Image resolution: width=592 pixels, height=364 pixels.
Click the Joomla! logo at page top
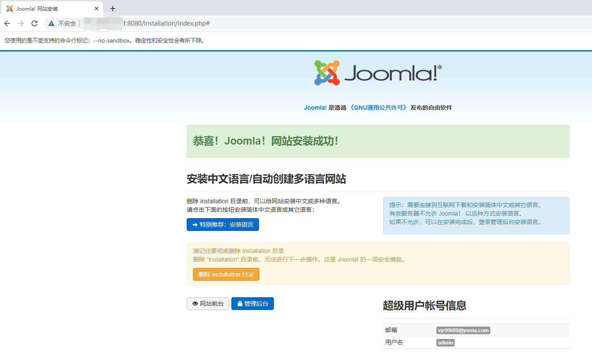click(377, 72)
